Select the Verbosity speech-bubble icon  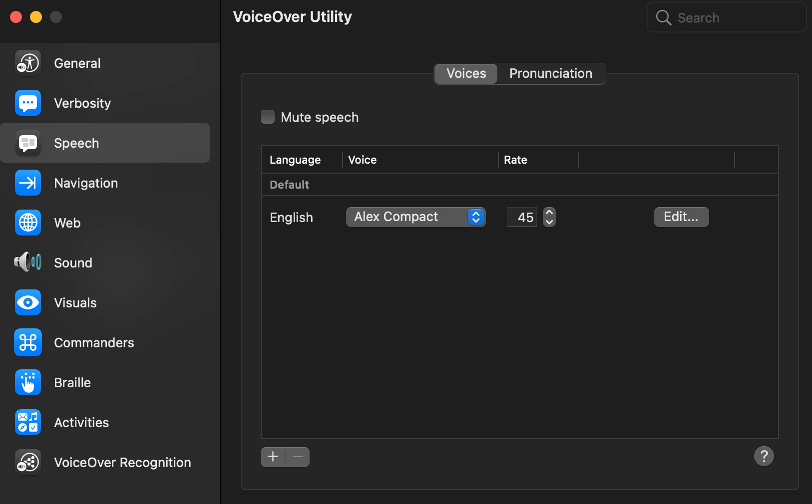coord(28,103)
